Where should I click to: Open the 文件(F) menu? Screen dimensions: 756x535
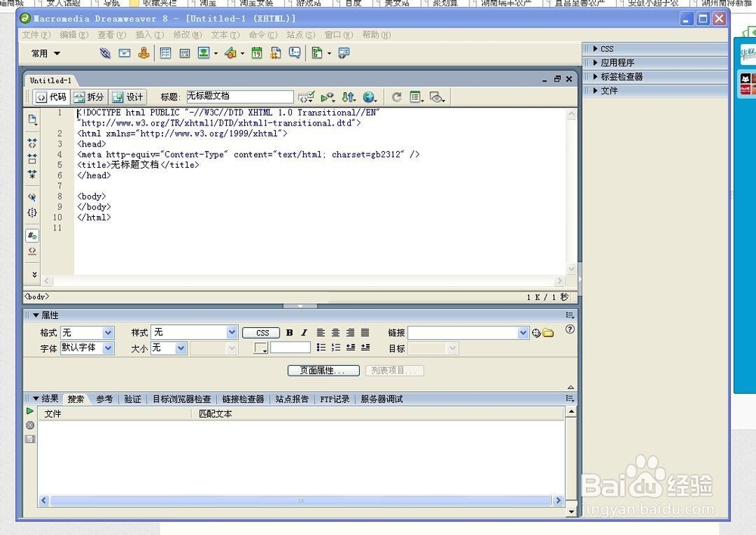click(36, 35)
